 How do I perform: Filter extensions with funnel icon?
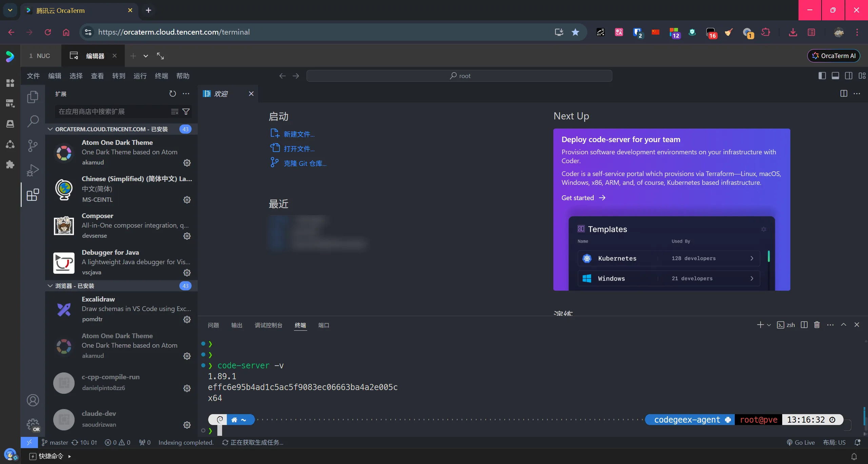pos(186,112)
